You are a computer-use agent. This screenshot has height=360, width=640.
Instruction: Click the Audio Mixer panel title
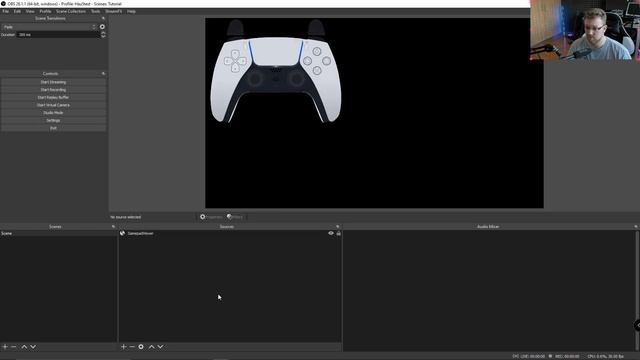pyautogui.click(x=488, y=227)
